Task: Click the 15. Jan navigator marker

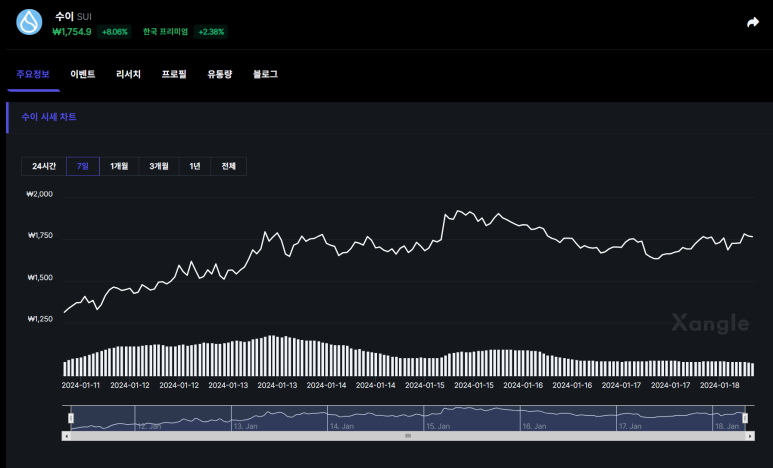Action: click(438, 426)
